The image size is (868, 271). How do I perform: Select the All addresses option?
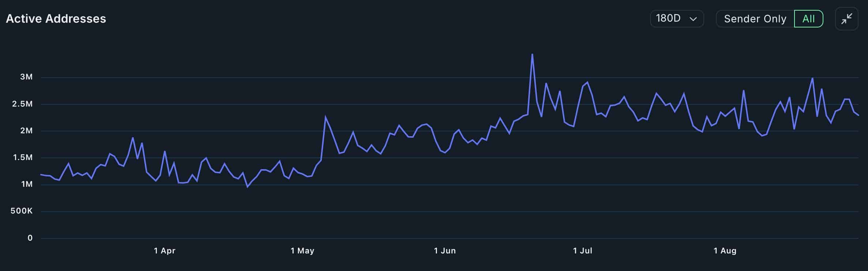tap(808, 19)
